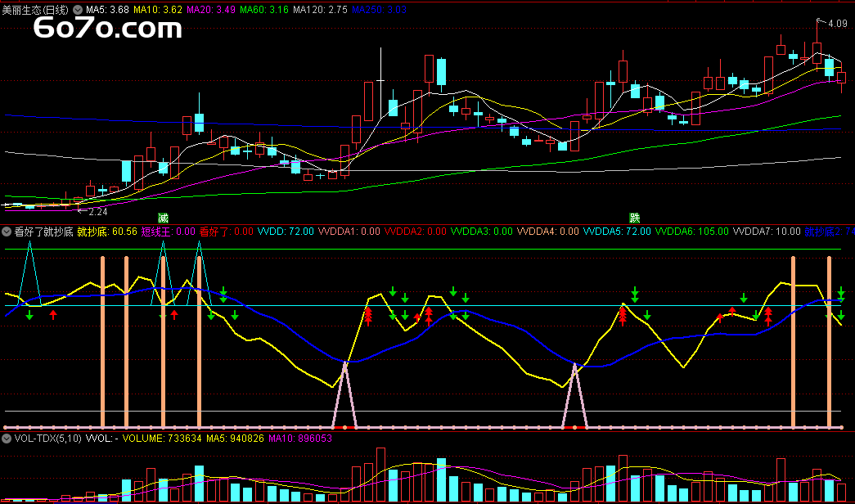
Task: Select the pink triangle bottom signal on right
Action: click(575, 395)
